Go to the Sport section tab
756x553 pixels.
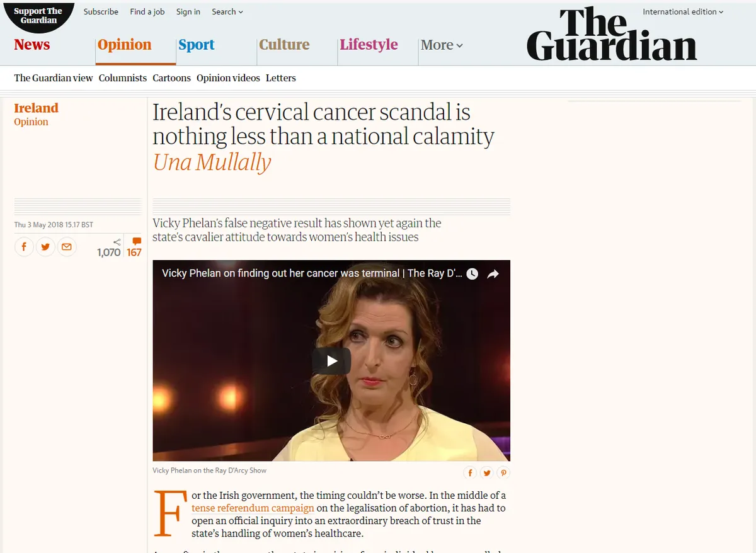[x=197, y=45]
